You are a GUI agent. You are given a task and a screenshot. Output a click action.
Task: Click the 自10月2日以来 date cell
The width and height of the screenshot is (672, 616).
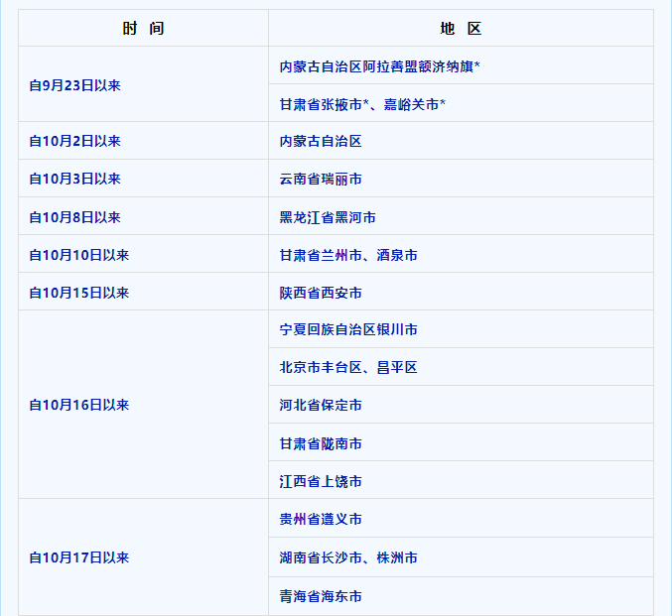tap(75, 142)
